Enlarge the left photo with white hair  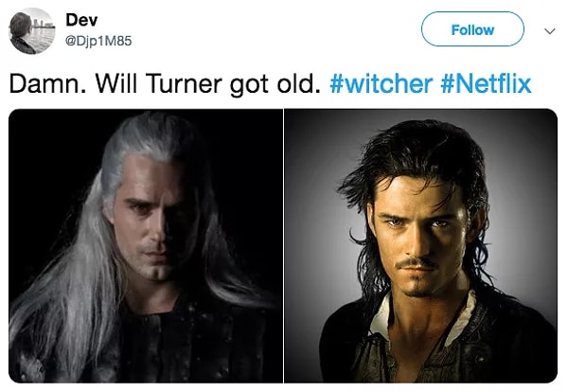tap(146, 245)
